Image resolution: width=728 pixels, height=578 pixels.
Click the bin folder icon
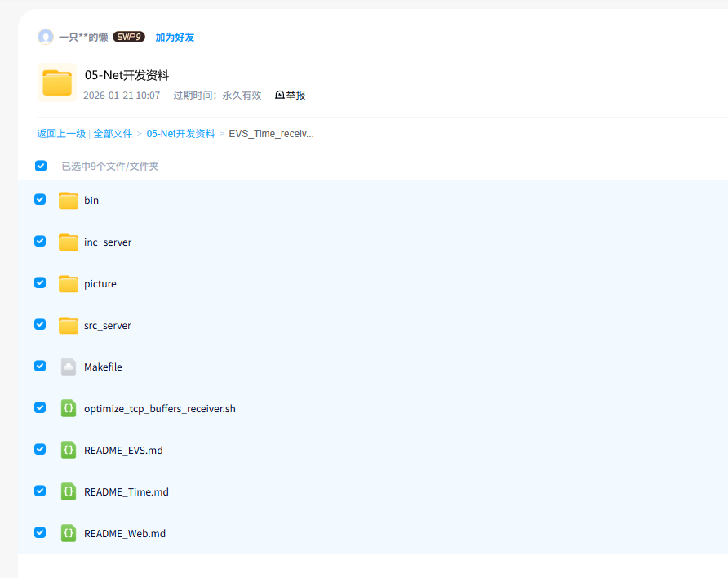[x=69, y=200]
